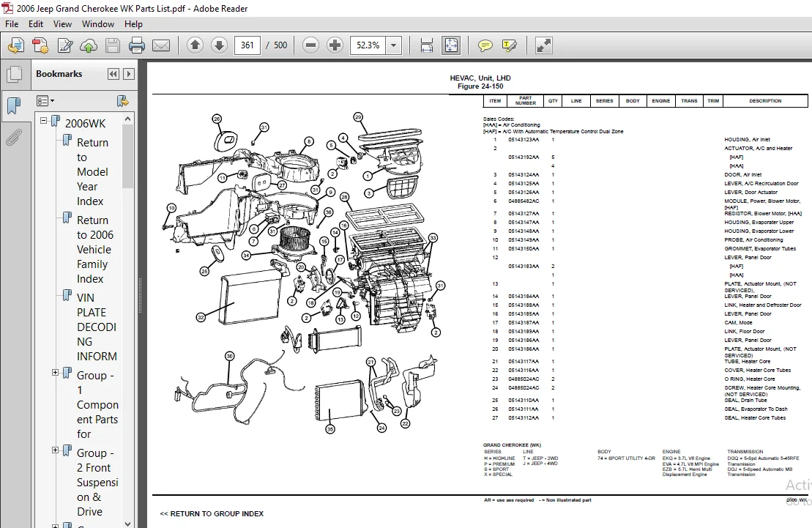Click the page number input field

click(x=247, y=45)
